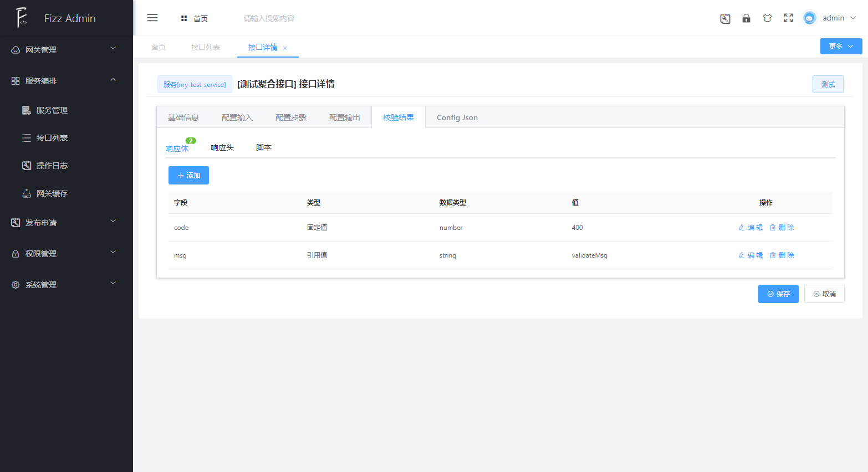This screenshot has width=868, height=472.
Task: Click the 权限管理 lock icon
Action: point(16,254)
